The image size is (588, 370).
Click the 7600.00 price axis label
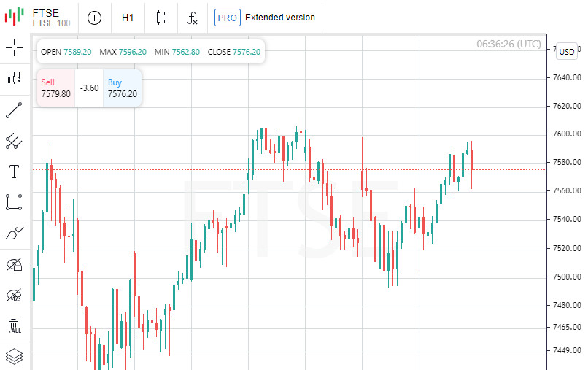[x=567, y=134]
